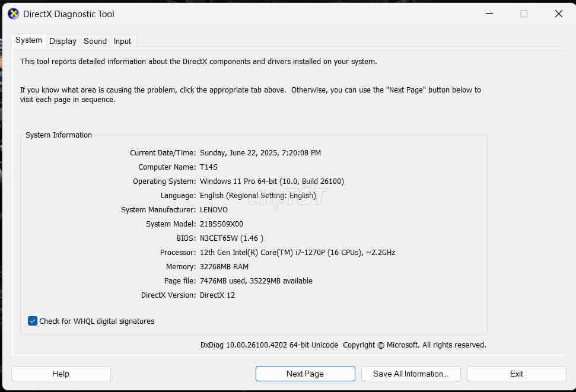The height and width of the screenshot is (392, 576).
Task: Switch to the System tab
Action: 28,40
